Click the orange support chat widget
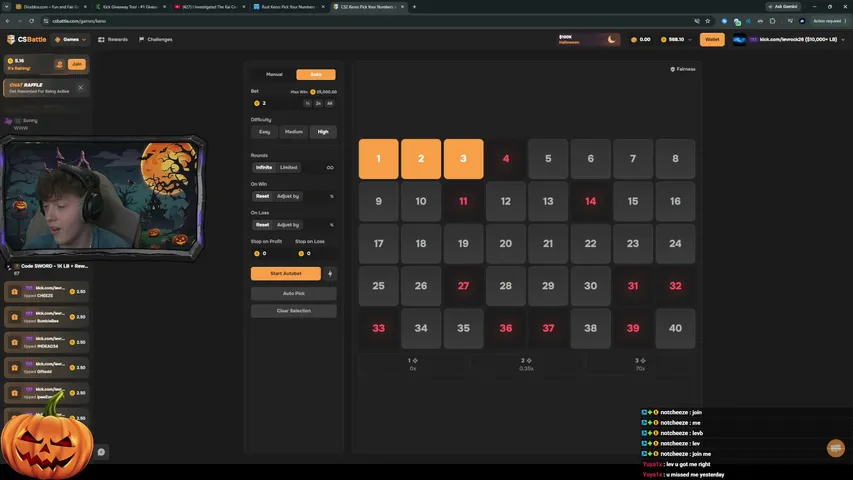853x480 pixels. click(836, 448)
